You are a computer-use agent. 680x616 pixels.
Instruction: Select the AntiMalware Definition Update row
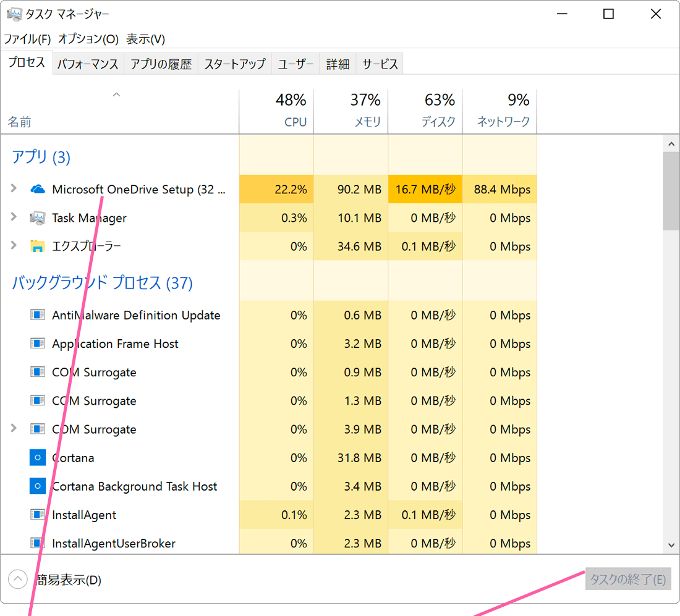click(x=269, y=315)
